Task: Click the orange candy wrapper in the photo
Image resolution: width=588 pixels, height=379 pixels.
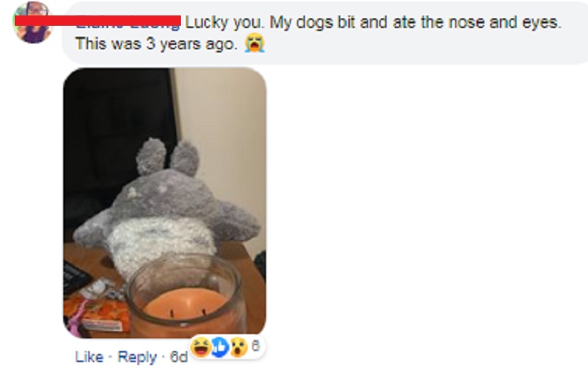Action: click(97, 313)
